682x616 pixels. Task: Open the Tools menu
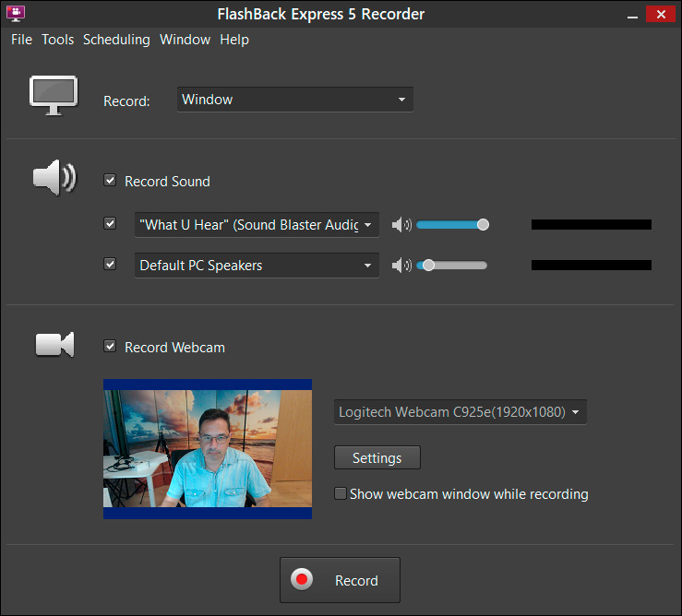tap(57, 40)
